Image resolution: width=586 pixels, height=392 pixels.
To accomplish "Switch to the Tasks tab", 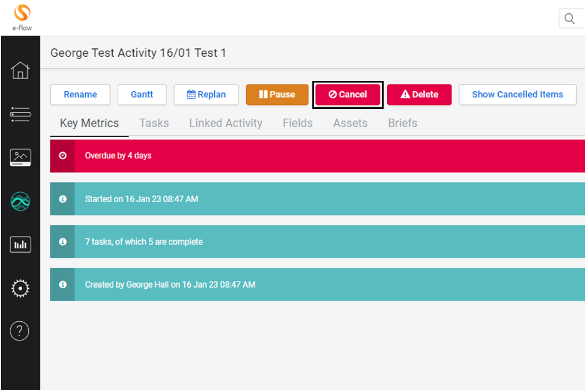I will [154, 123].
